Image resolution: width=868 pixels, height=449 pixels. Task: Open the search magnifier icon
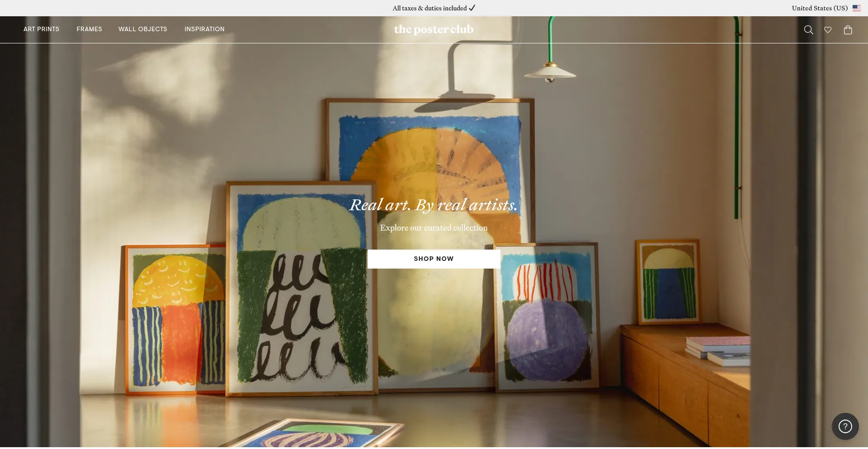coord(808,30)
